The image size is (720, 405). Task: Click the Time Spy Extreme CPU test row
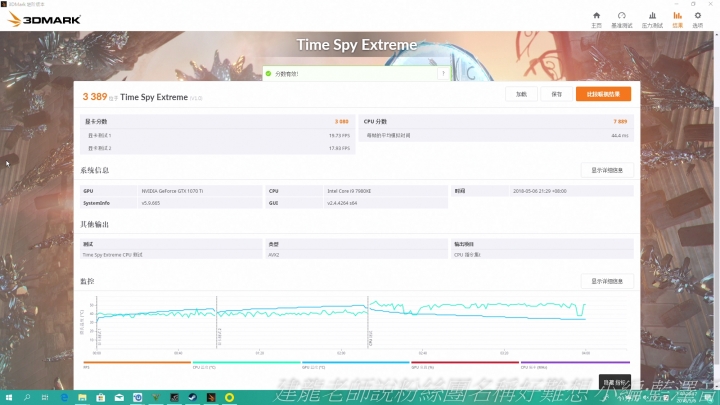point(171,255)
